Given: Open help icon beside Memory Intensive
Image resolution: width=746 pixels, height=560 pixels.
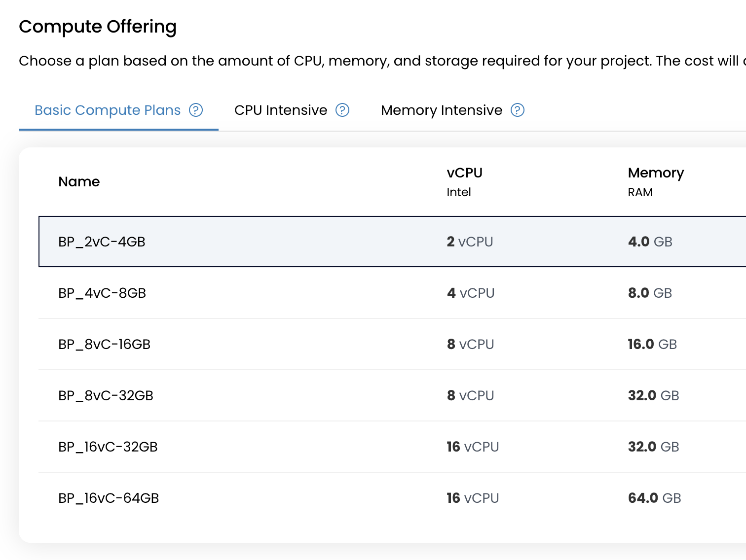Looking at the screenshot, I should pos(518,110).
